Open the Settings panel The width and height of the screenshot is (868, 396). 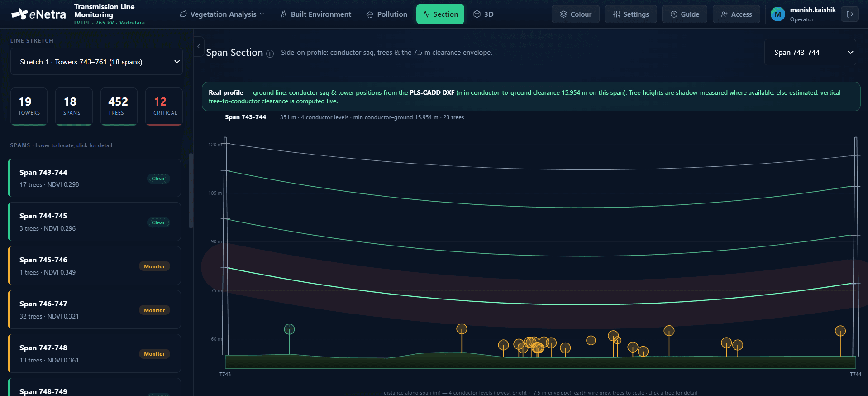pos(631,14)
